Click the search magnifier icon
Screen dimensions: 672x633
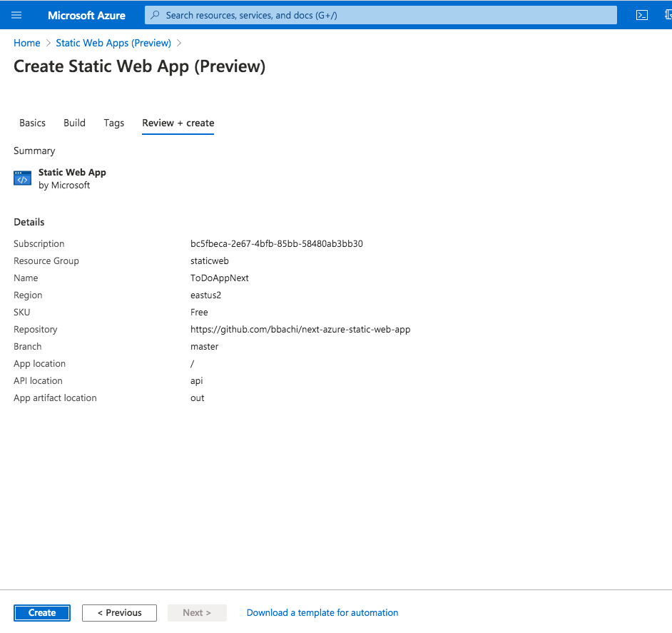click(155, 15)
